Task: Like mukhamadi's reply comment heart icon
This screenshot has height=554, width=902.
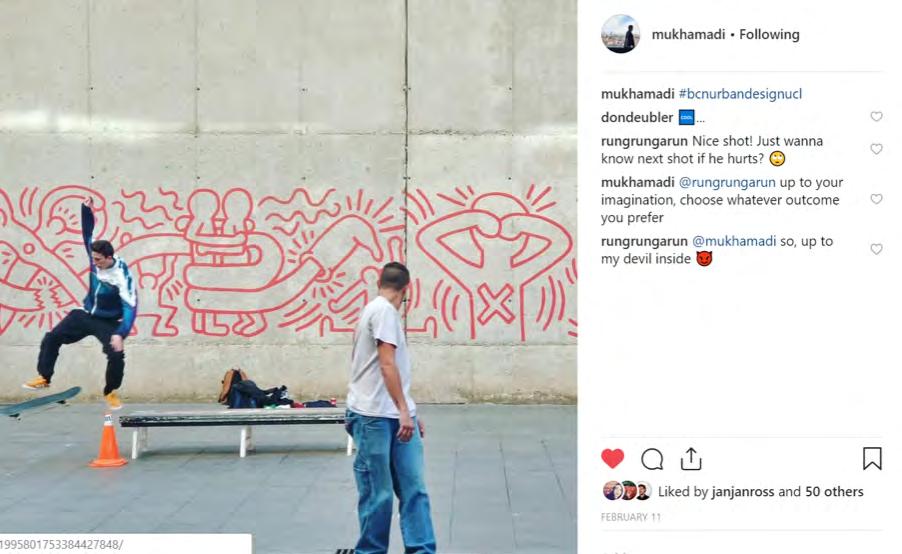Action: click(x=876, y=199)
